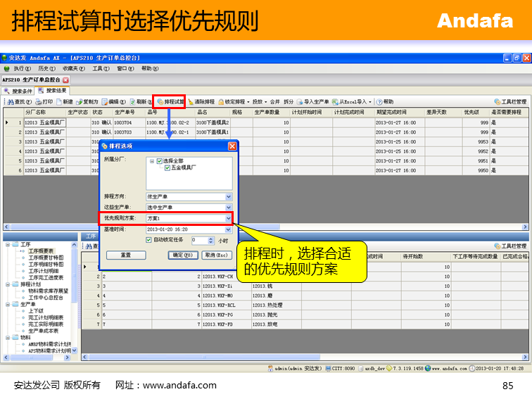Open the 工具 menu in the menu bar
This screenshot has height=399, width=532.
point(101,69)
